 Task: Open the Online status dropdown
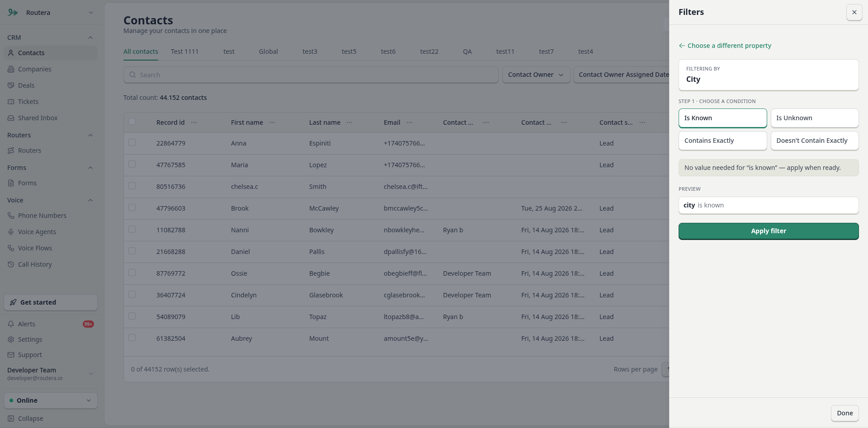(x=51, y=400)
